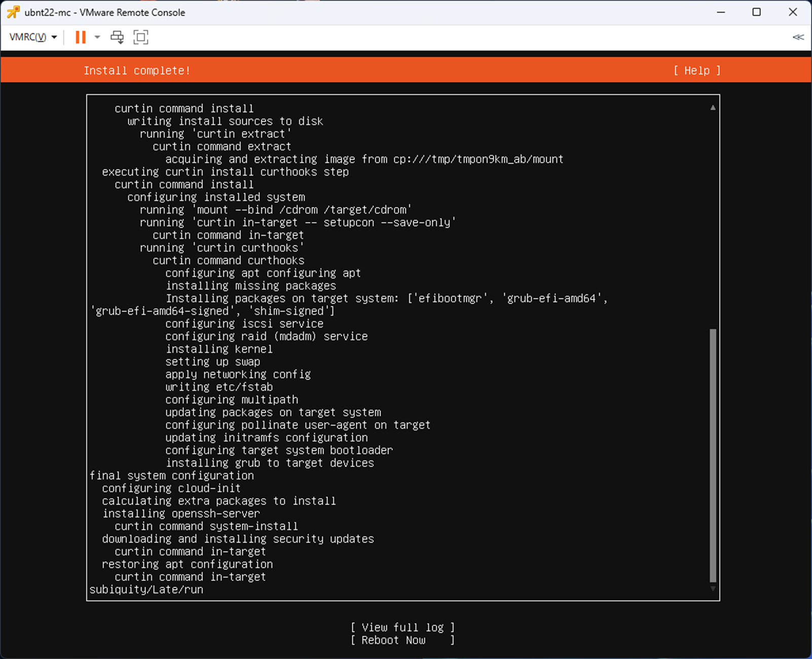Click 'curtin command system-install' log line

[x=206, y=526]
